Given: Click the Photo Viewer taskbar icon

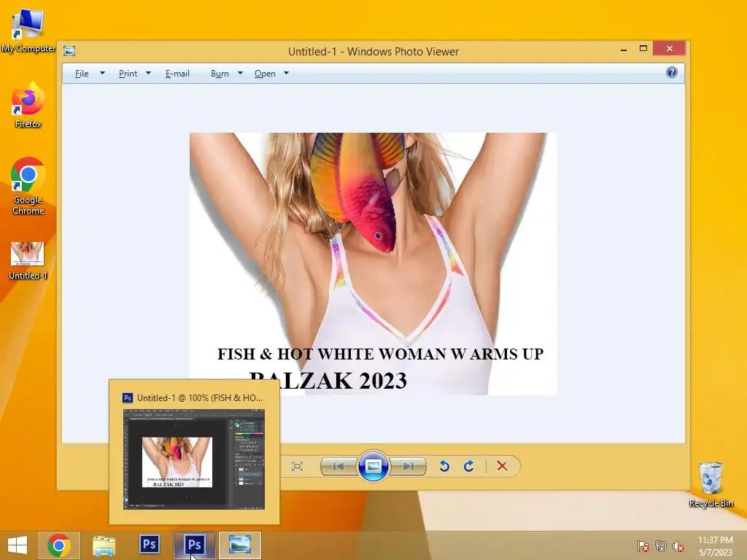Looking at the screenshot, I should 239,545.
